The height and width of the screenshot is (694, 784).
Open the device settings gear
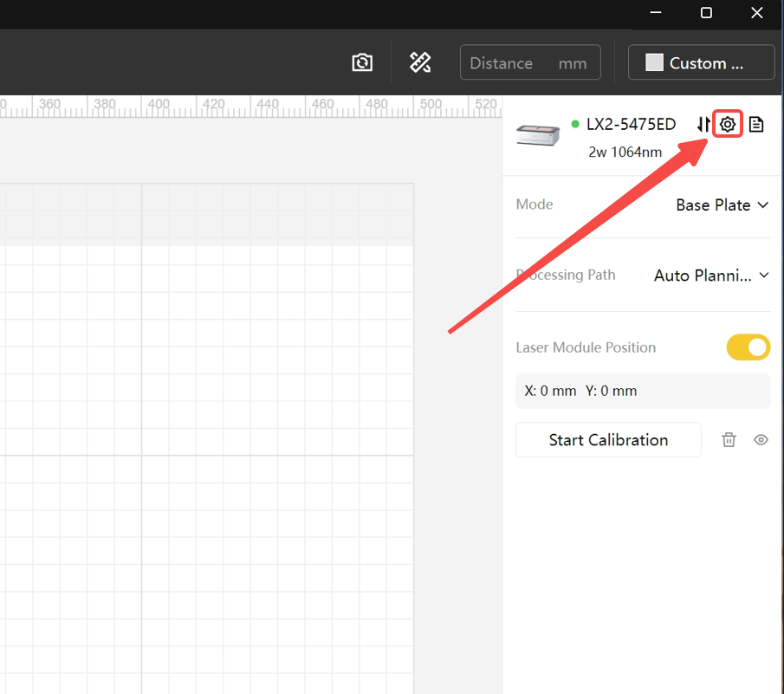pyautogui.click(x=728, y=124)
